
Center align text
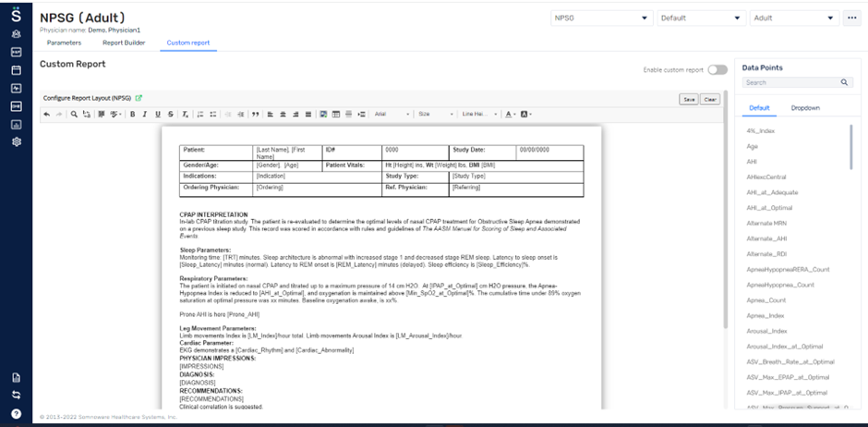(x=283, y=114)
